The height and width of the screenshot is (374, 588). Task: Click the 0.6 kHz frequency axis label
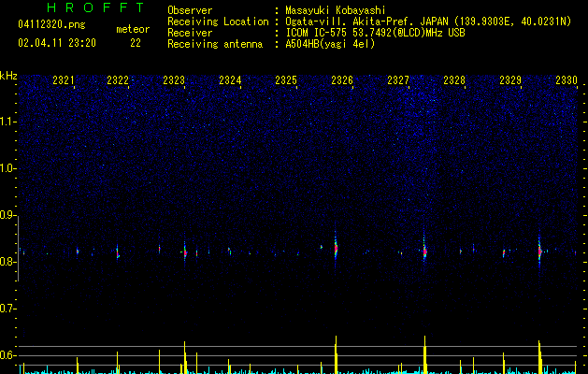8,355
